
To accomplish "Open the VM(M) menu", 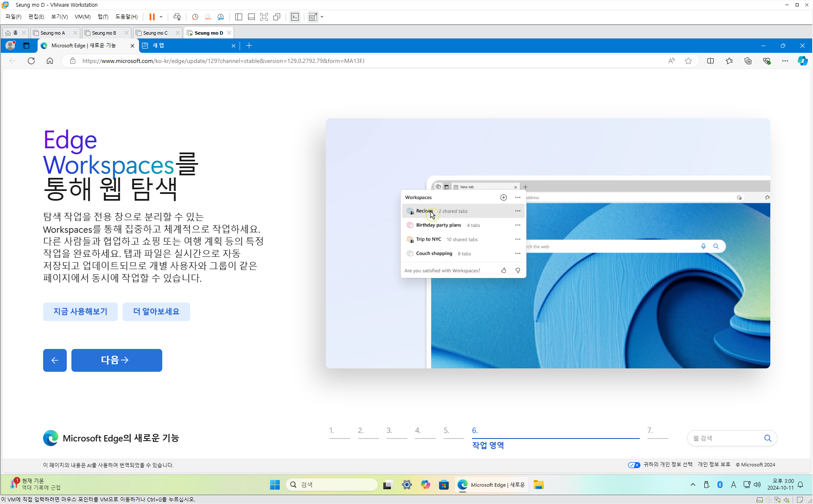I will pyautogui.click(x=82, y=17).
